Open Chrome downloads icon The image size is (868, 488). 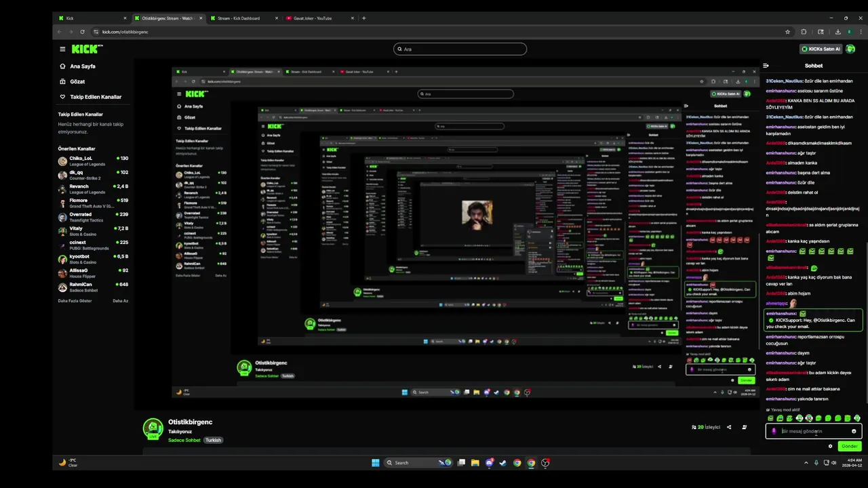click(838, 32)
